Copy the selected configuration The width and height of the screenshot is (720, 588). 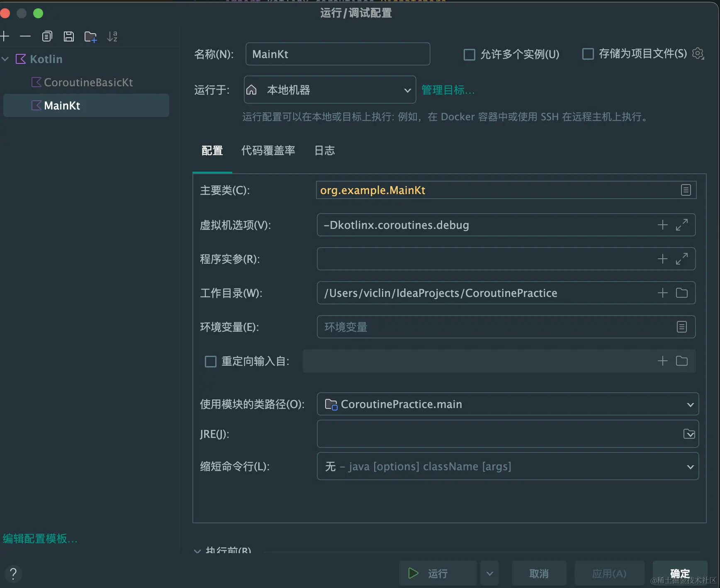[47, 36]
